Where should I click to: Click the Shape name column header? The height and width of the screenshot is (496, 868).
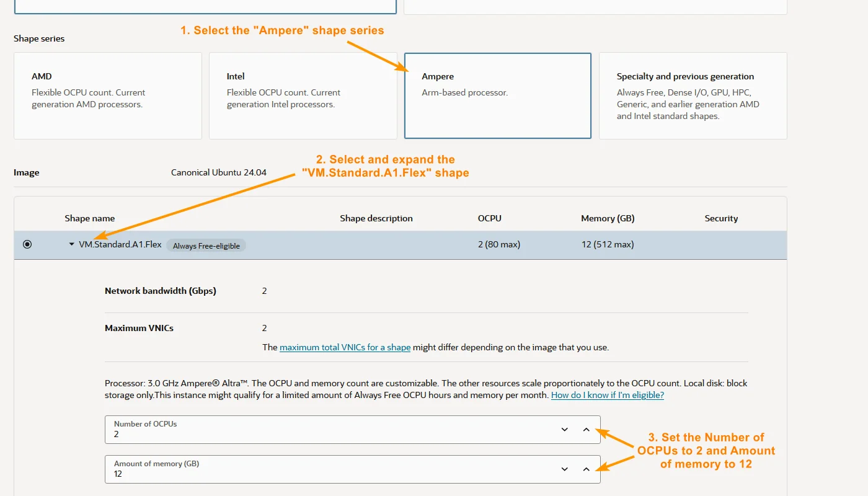pos(90,218)
